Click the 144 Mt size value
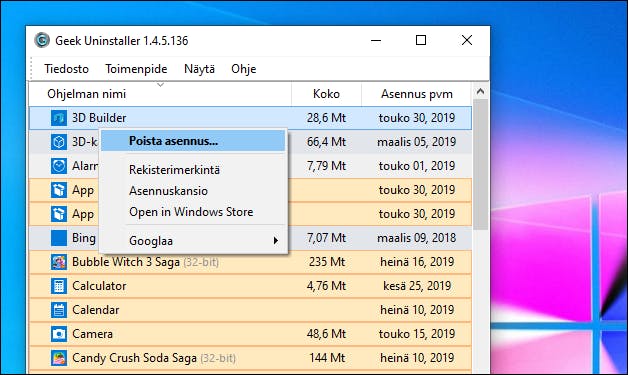This screenshot has height=375, width=628. point(327,358)
